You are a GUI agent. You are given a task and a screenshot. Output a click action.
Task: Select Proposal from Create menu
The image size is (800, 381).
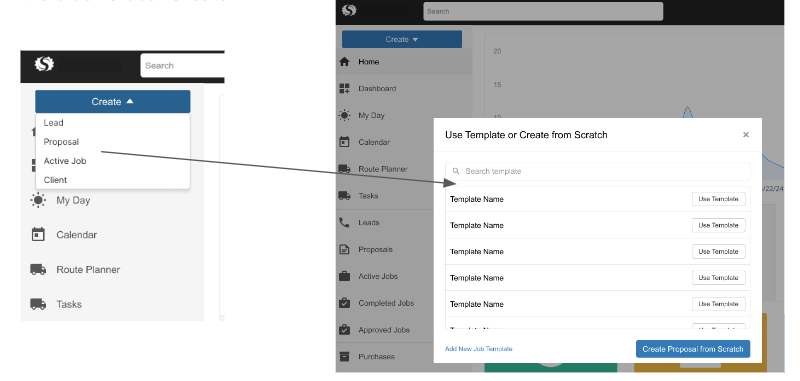tap(61, 142)
